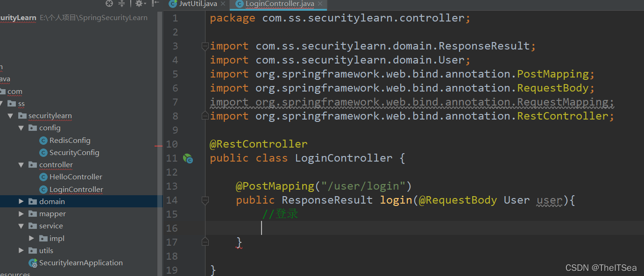
Task: Switch to the JwtUtil.java tab
Action: pos(197,4)
